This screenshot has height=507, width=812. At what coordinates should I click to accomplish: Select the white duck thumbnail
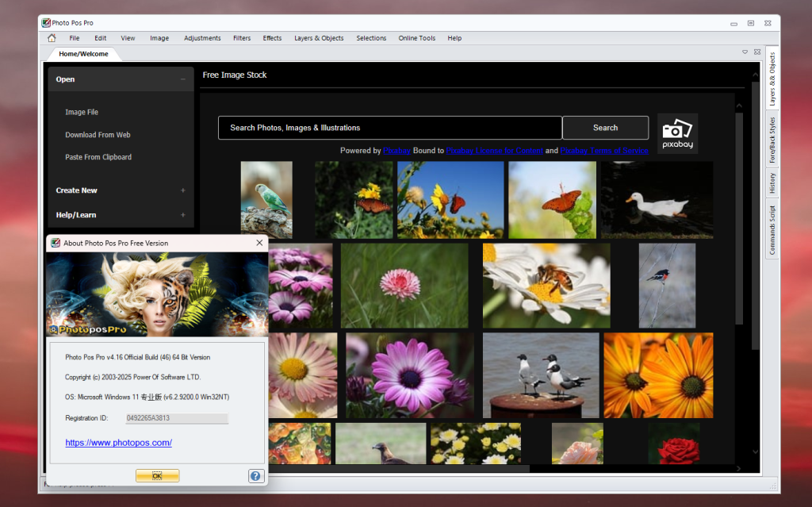tap(657, 200)
